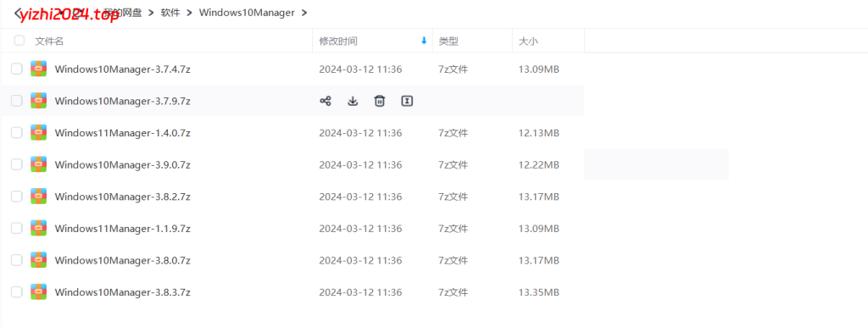The image size is (868, 327).
Task: Click archive icon of Windows10Manager-3.9.0.7z
Action: [39, 164]
